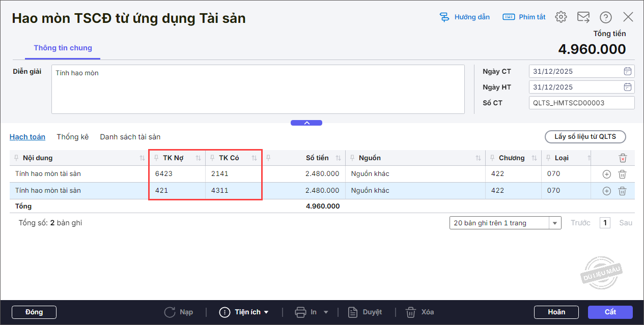Image resolution: width=644 pixels, height=325 pixels.
Task: Open the Hướng dẫn guide link
Action: pos(464,17)
